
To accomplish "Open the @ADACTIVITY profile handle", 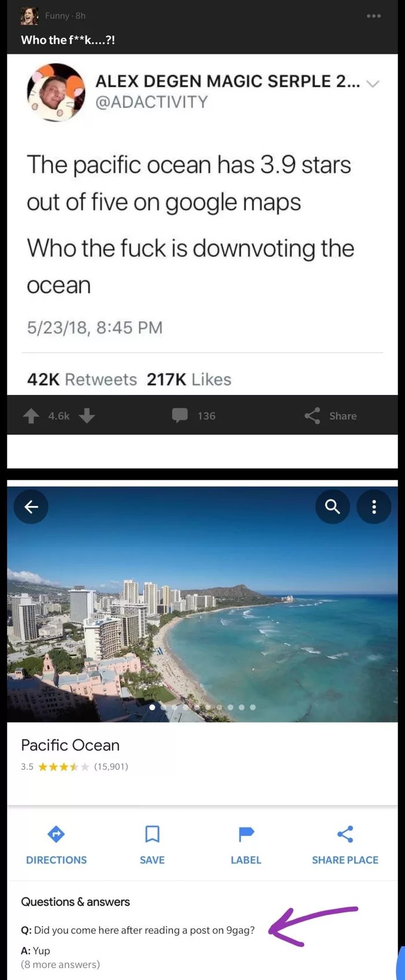I will tap(151, 102).
